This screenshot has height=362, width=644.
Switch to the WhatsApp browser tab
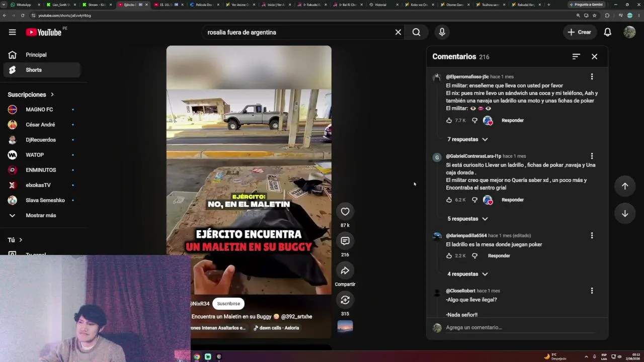25,5
